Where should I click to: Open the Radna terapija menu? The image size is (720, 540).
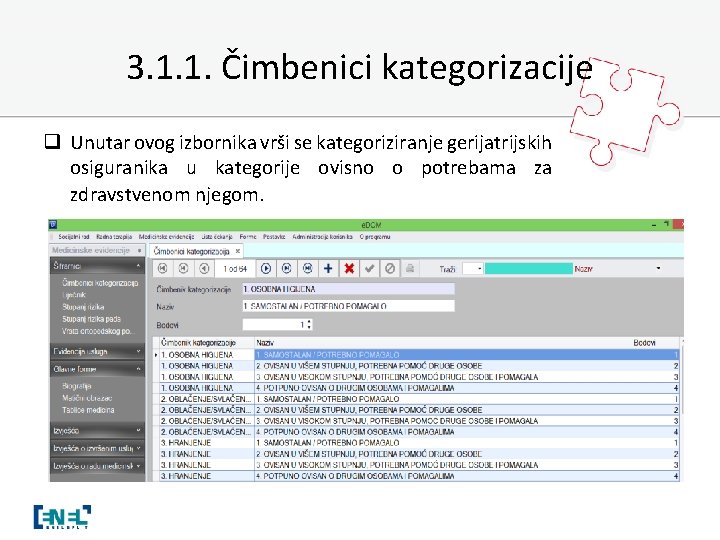[x=114, y=237]
